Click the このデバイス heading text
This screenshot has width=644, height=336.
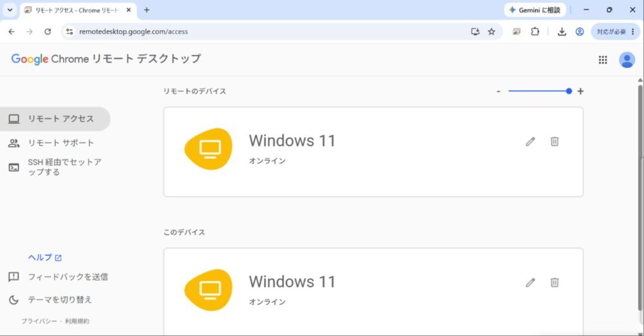184,232
